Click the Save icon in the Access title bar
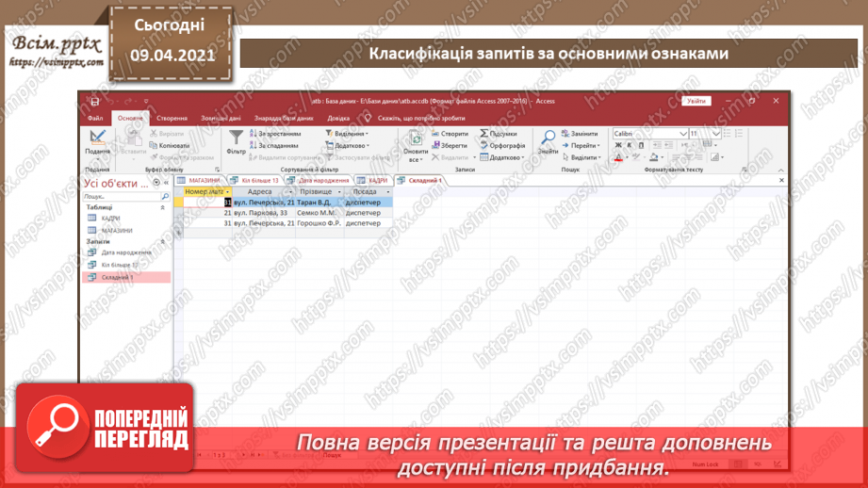 pyautogui.click(x=94, y=101)
